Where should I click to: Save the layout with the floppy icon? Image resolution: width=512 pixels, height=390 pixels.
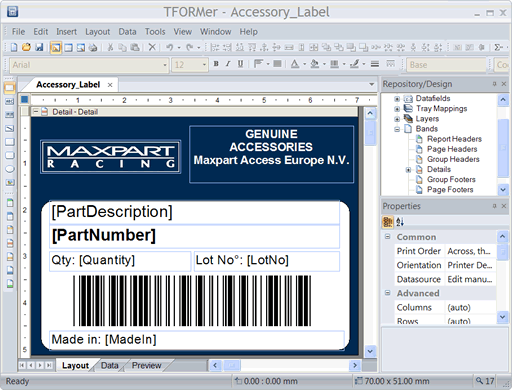[39, 47]
